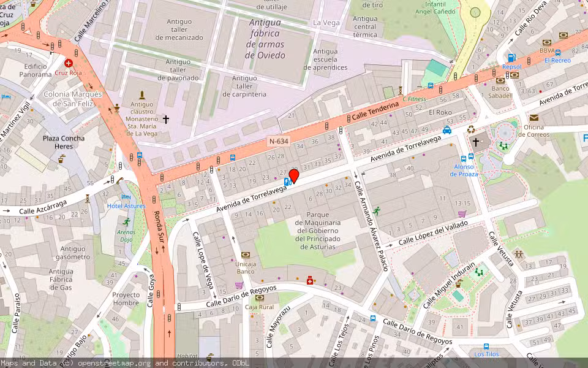This screenshot has width=588, height=368.
Task: Click the Antigua escuela de aprendices label
Action: click(325, 59)
